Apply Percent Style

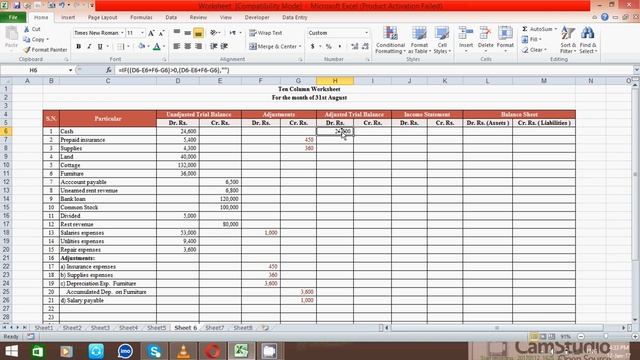click(329, 47)
